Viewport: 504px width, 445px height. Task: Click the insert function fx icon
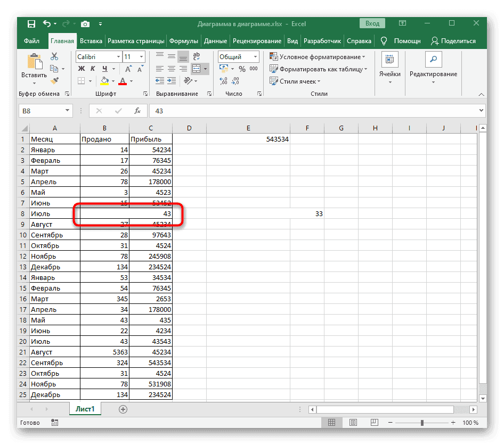click(x=137, y=111)
